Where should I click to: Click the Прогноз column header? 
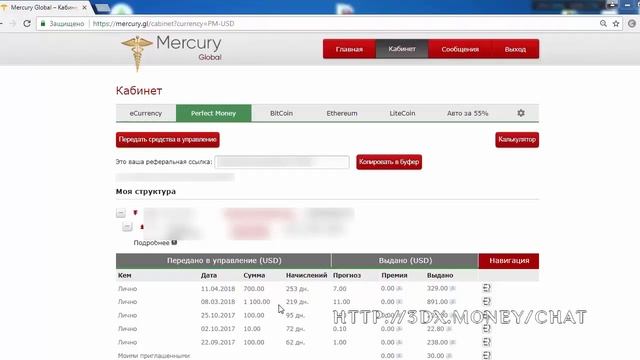pos(347,276)
